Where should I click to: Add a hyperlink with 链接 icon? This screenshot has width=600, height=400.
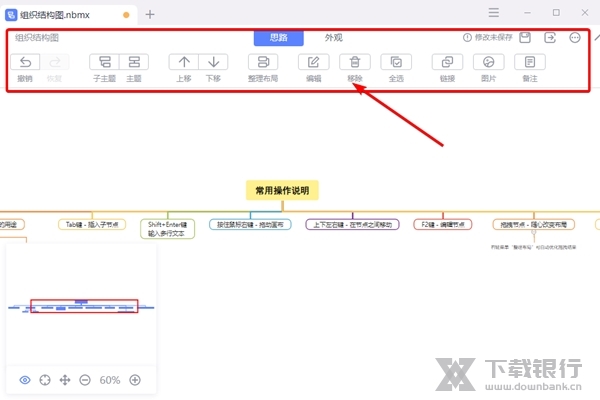pos(447,62)
